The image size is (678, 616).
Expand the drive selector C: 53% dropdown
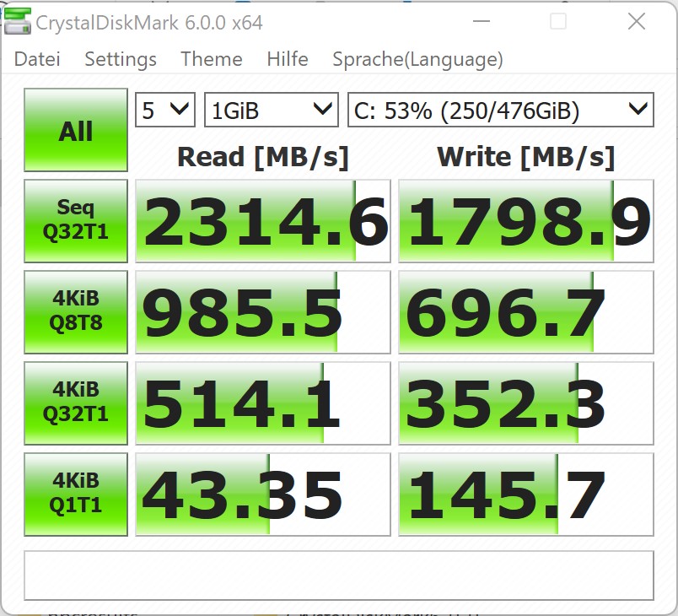[501, 110]
